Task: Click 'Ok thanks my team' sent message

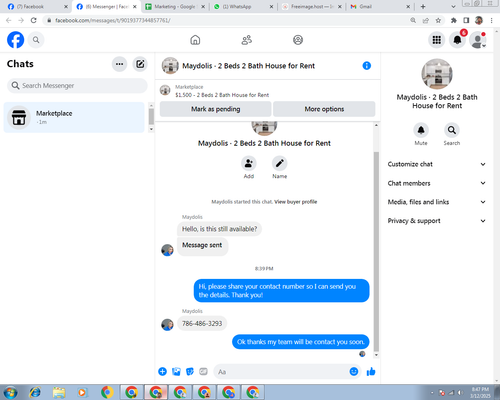Action: tap(301, 342)
